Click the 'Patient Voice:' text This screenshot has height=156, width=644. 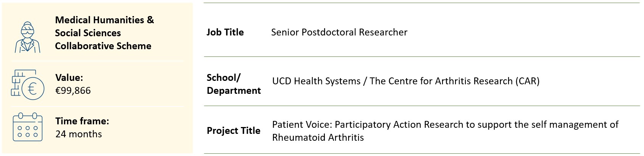click(x=302, y=124)
